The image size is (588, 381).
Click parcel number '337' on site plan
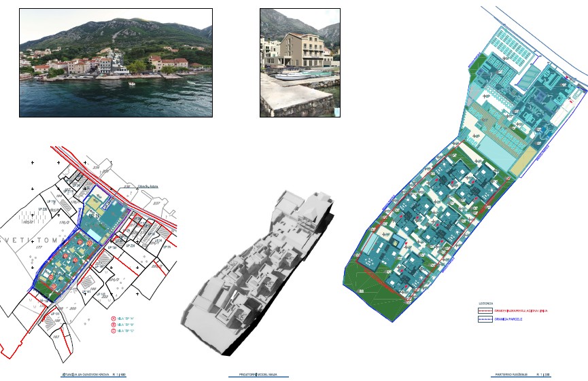[156, 204]
